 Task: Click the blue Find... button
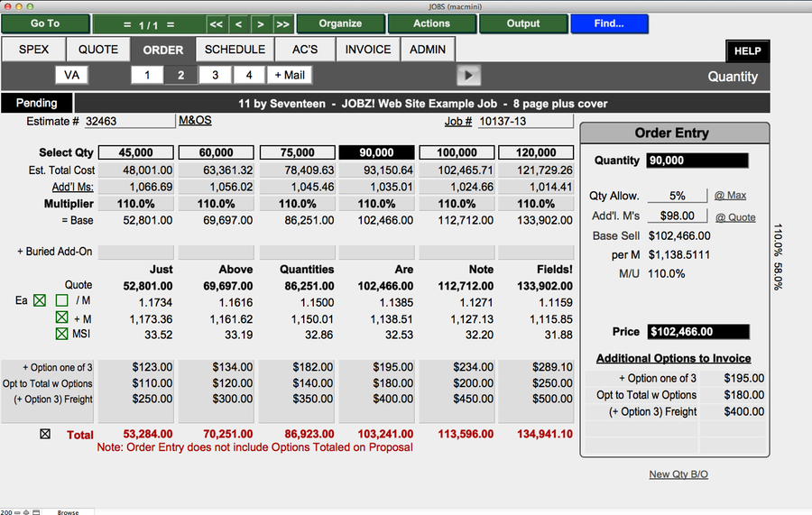(608, 23)
